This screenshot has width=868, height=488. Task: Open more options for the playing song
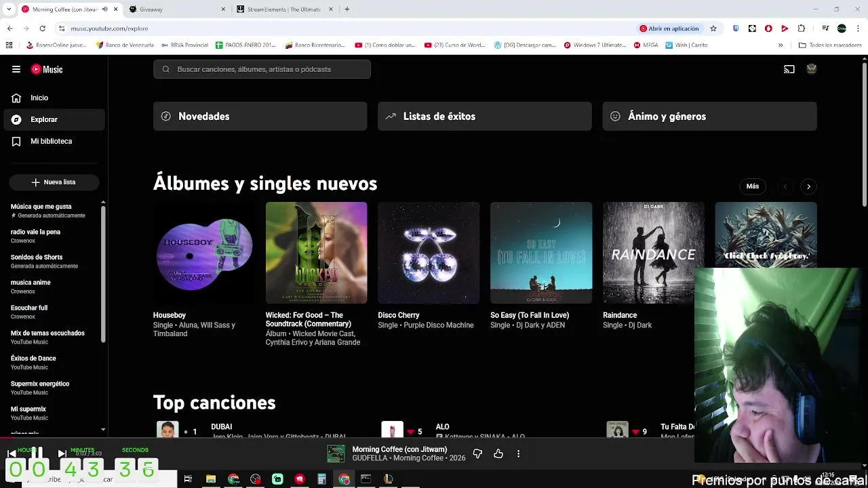(518, 453)
